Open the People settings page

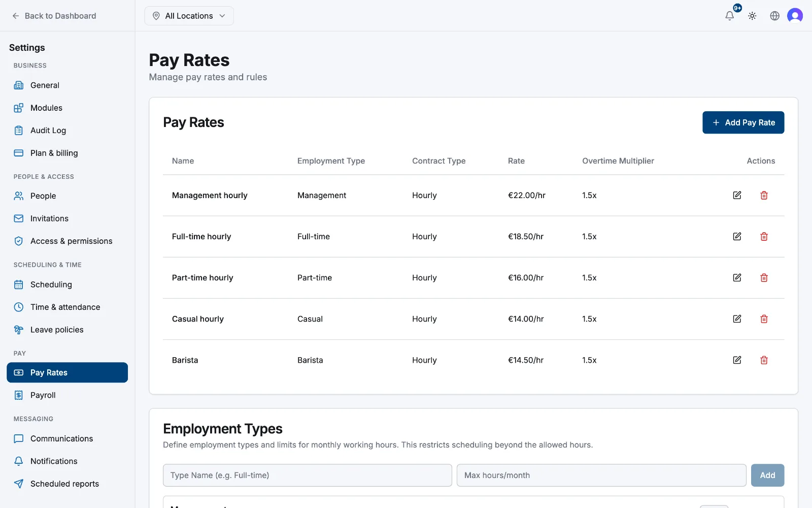click(x=67, y=196)
